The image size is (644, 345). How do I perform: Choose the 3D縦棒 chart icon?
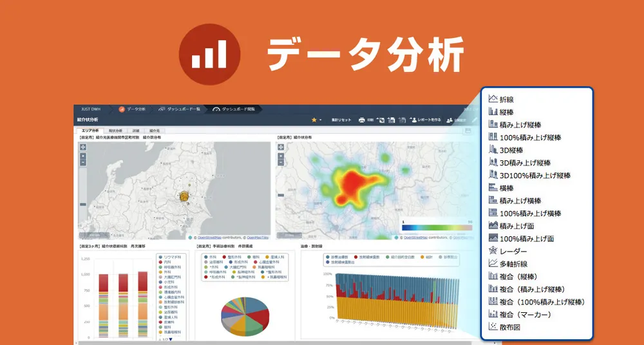493,150
